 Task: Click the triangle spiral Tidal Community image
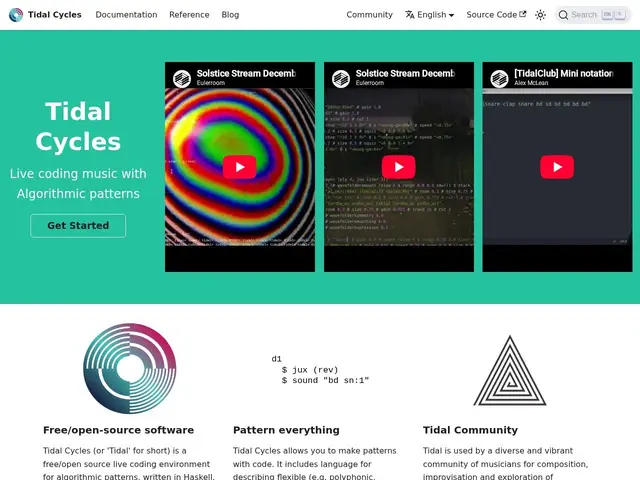point(510,371)
